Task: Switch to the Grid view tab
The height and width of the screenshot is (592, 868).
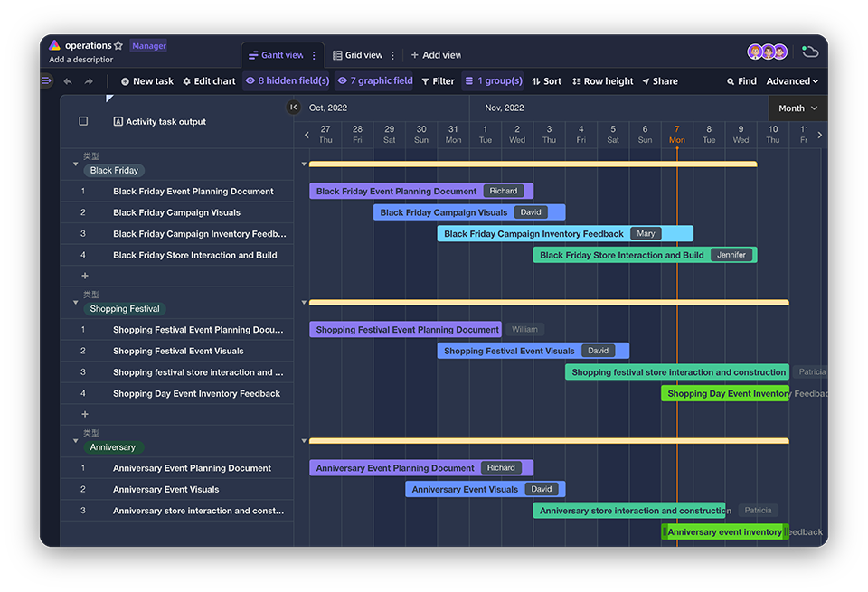Action: [x=357, y=55]
